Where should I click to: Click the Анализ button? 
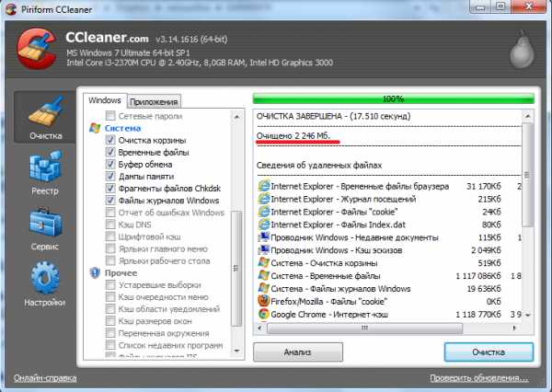298,352
